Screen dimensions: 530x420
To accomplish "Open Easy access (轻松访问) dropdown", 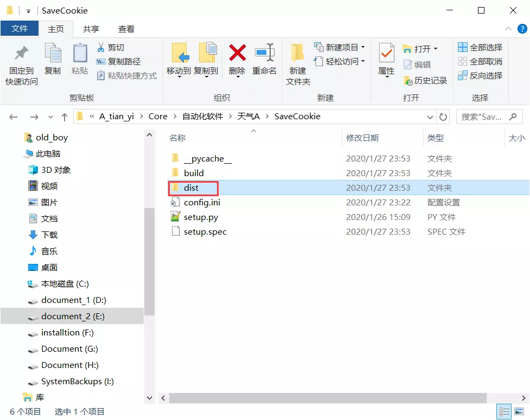I will click(x=340, y=61).
